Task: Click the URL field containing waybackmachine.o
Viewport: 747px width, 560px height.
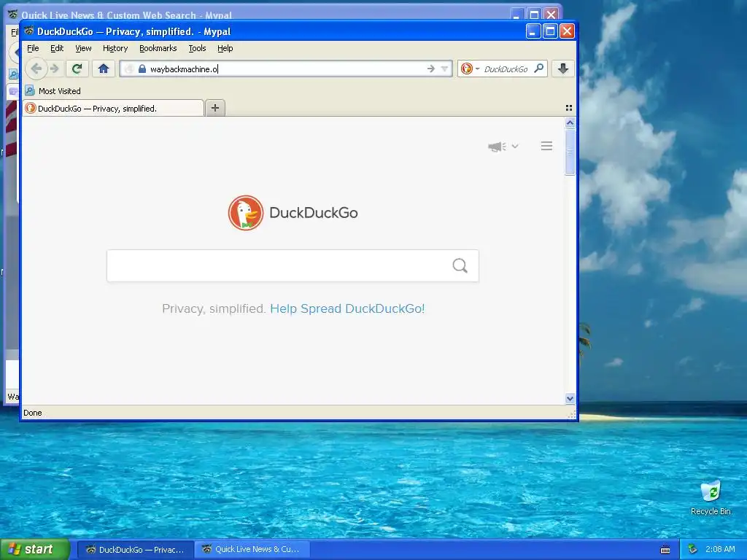Action: click(x=286, y=69)
